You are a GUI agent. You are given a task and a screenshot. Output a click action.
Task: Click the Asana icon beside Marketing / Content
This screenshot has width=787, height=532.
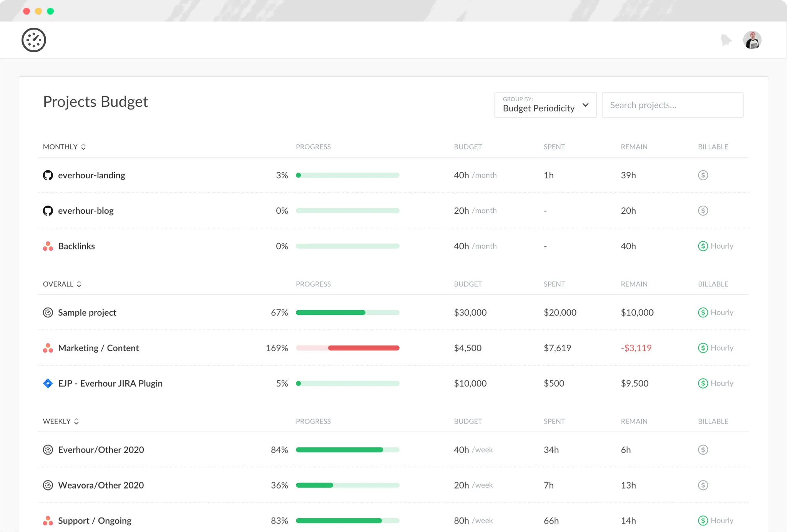(x=48, y=348)
